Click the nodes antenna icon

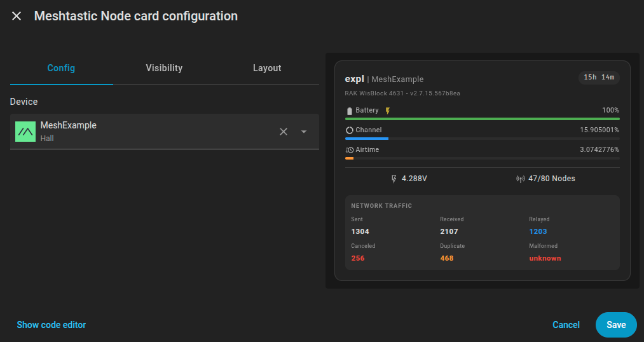521,179
